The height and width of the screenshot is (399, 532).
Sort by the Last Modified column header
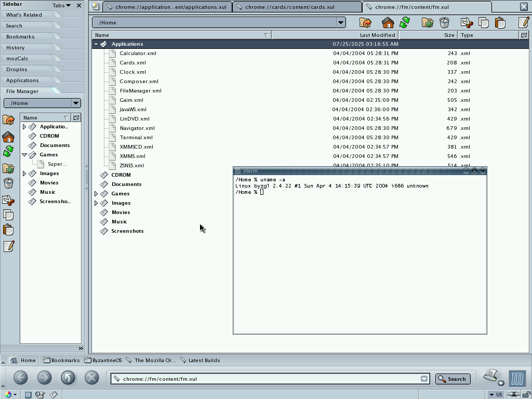tap(335, 35)
